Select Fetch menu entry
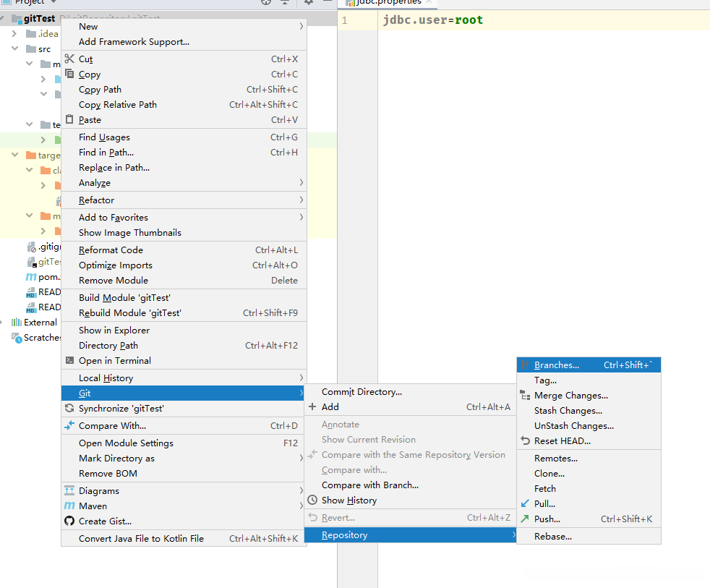This screenshot has width=710, height=588. (x=589, y=488)
